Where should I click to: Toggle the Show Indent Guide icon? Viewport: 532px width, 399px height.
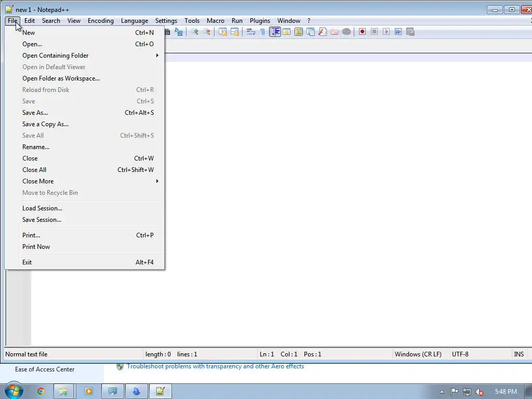click(x=275, y=32)
